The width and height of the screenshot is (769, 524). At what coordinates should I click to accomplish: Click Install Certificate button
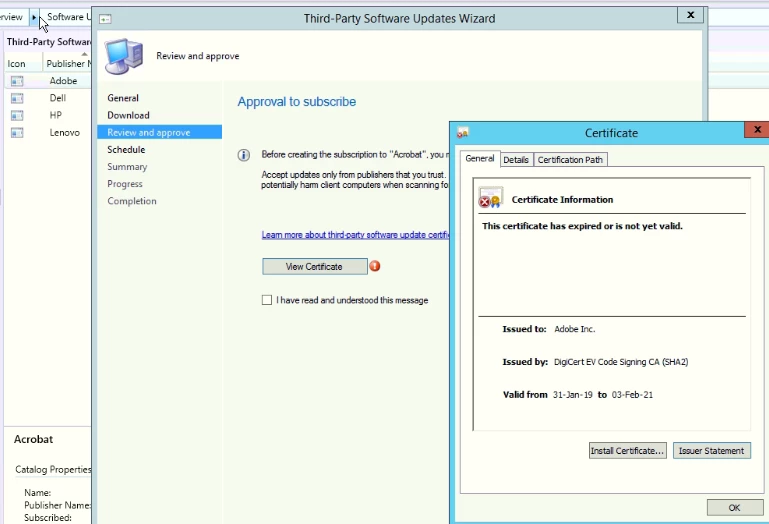627,450
